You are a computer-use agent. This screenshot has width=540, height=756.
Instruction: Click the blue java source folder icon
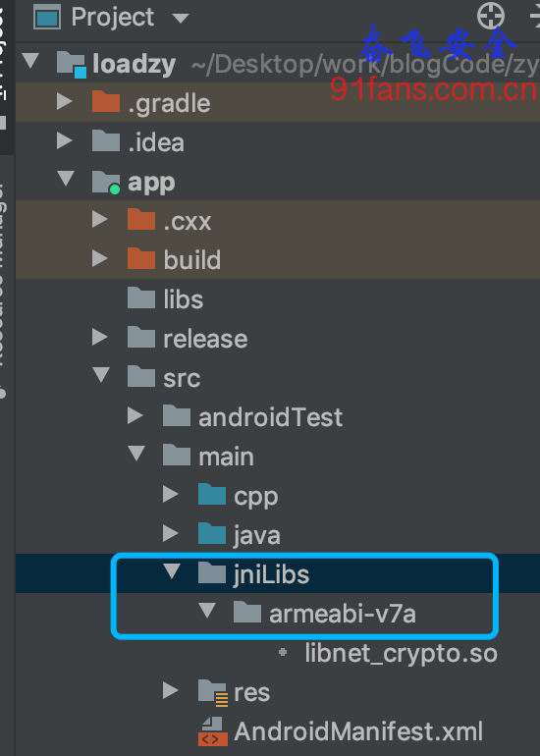coord(212,534)
